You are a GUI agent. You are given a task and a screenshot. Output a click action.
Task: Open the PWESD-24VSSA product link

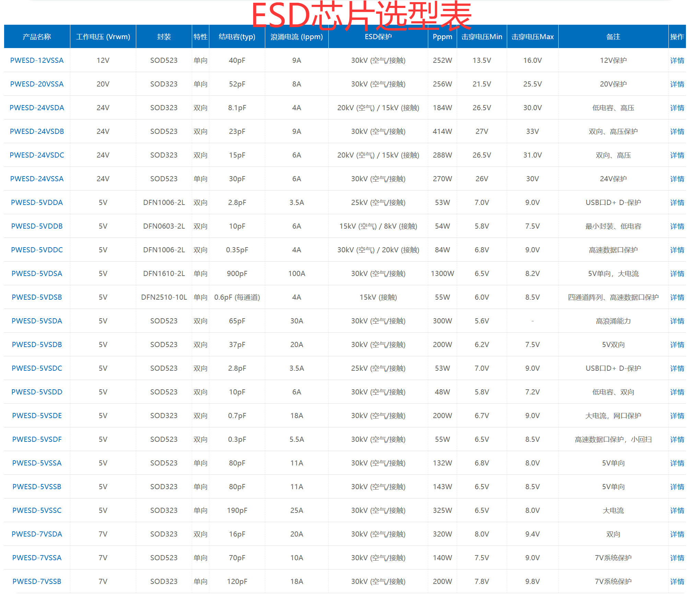coord(37,179)
